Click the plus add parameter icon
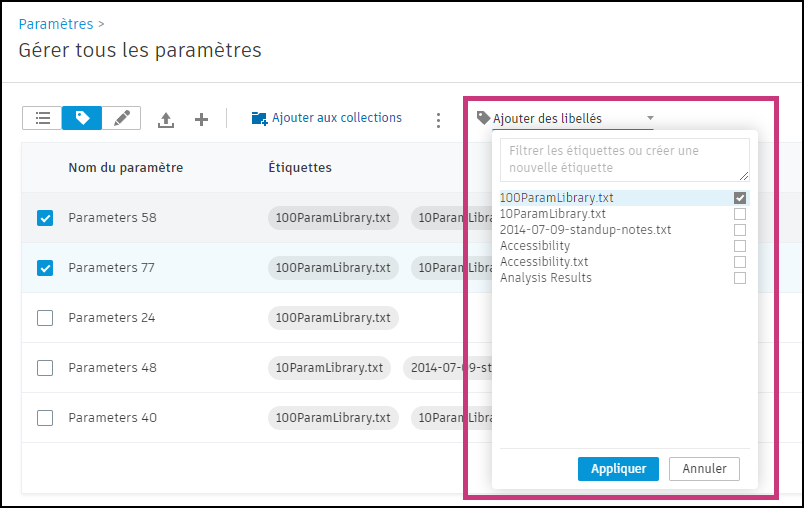Viewport: 804px width, 508px height. [x=201, y=119]
